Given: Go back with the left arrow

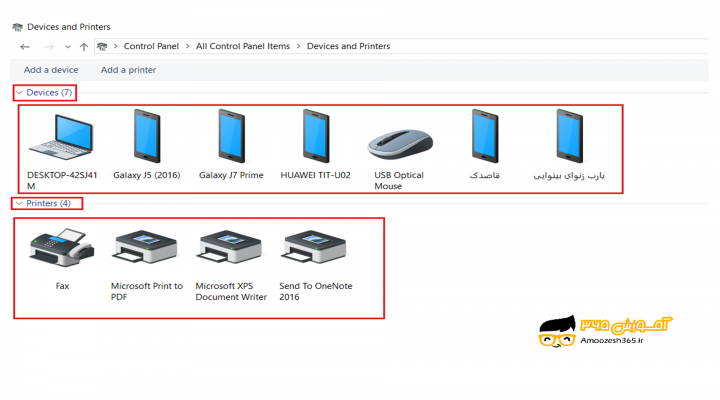Looking at the screenshot, I should [25, 46].
